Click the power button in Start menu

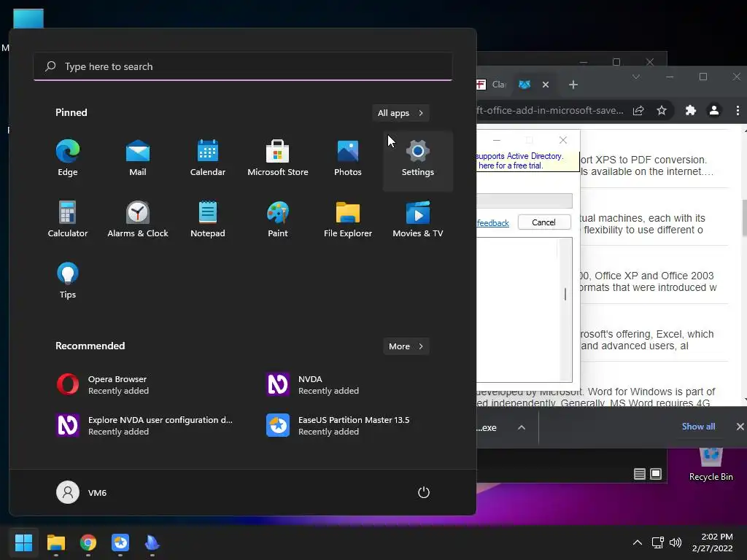(424, 492)
